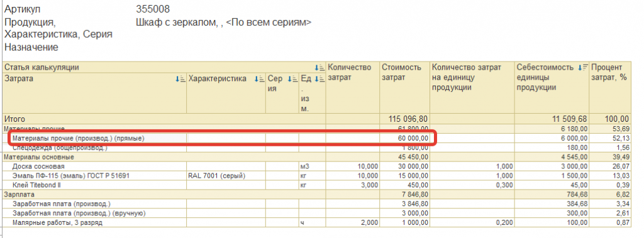Viewport: 644px width, 238px height.
Task: Select Малярные работы, 3 разряд row
Action: [x=317, y=222]
